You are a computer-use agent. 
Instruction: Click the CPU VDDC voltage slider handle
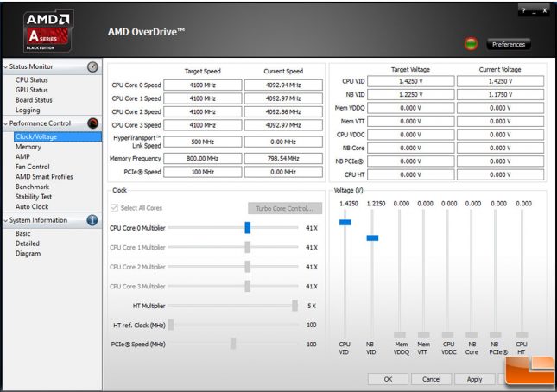(x=447, y=334)
